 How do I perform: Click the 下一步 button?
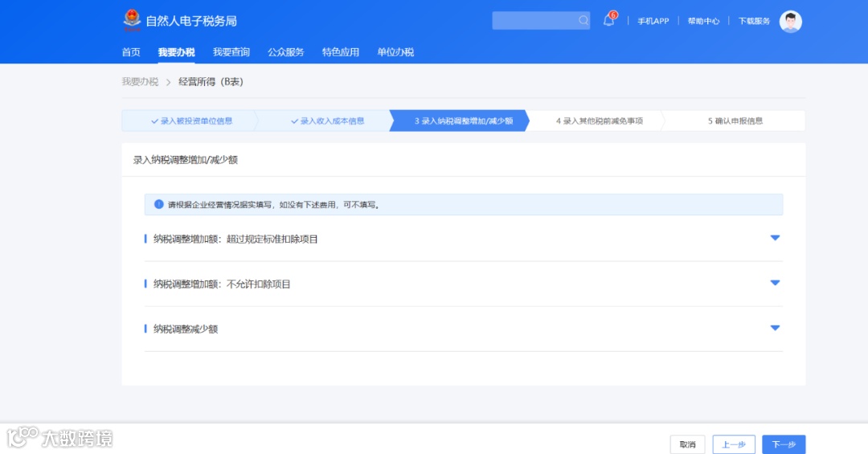[784, 444]
